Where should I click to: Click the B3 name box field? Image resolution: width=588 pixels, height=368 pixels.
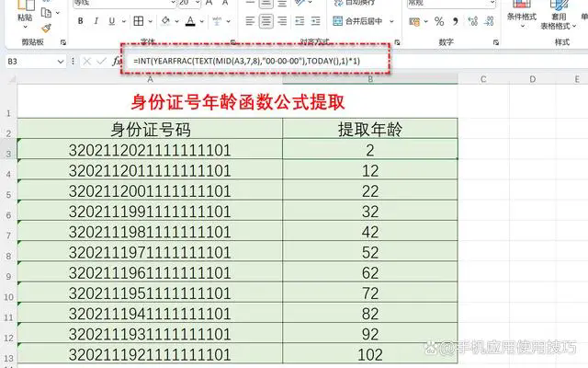tap(32, 61)
